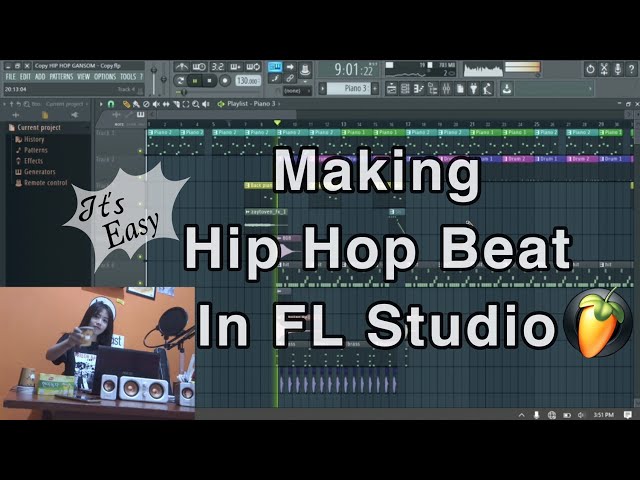Expand the playlist options arrow
Viewport: 640px width, 480px height.
pyautogui.click(x=101, y=104)
